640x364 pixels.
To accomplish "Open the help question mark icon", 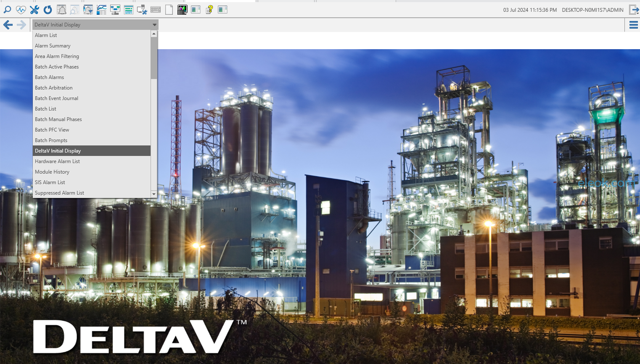I will tap(209, 9).
